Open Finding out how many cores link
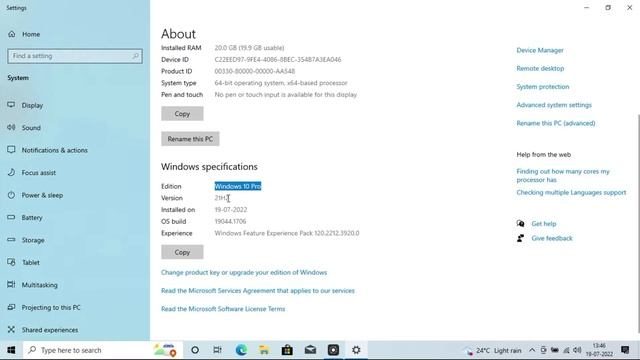Image resolution: width=640 pixels, height=360 pixels. [x=563, y=176]
